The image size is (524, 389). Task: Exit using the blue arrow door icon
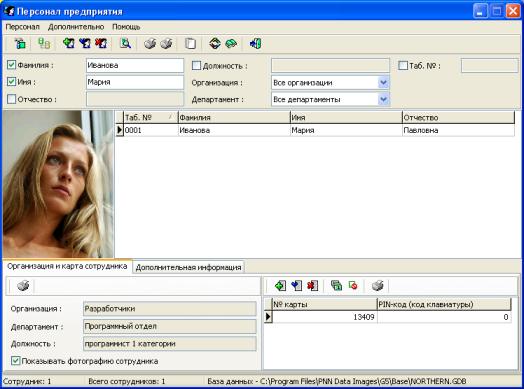coord(255,43)
